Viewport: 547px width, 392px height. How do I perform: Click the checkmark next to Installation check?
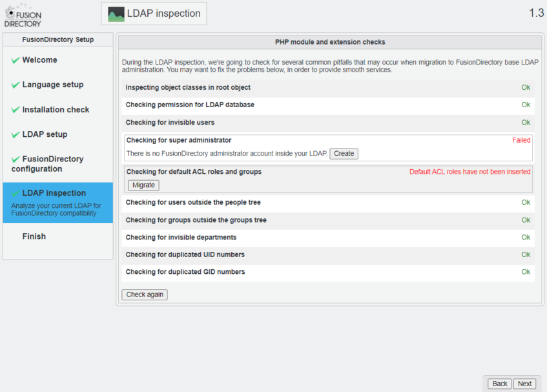pyautogui.click(x=15, y=110)
